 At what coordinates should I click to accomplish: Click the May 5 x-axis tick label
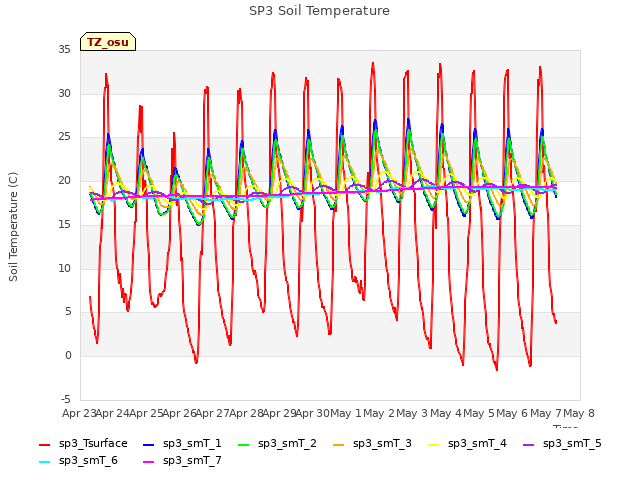479,413
